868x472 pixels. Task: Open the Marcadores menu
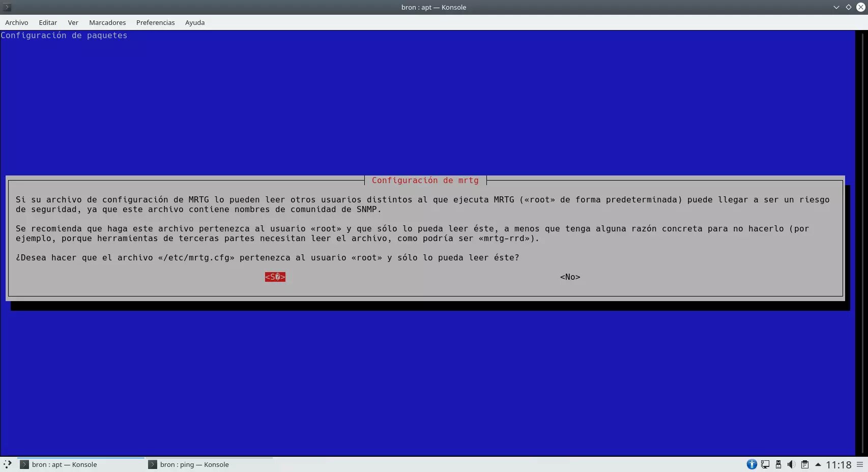[x=107, y=22]
